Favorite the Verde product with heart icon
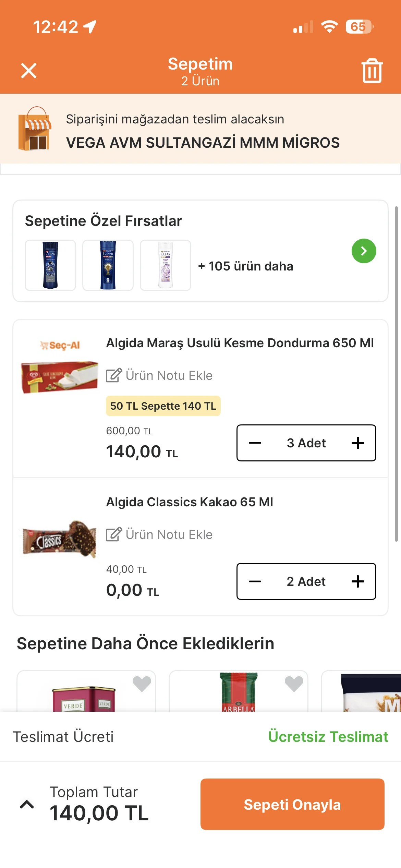The width and height of the screenshot is (401, 868). 142,684
